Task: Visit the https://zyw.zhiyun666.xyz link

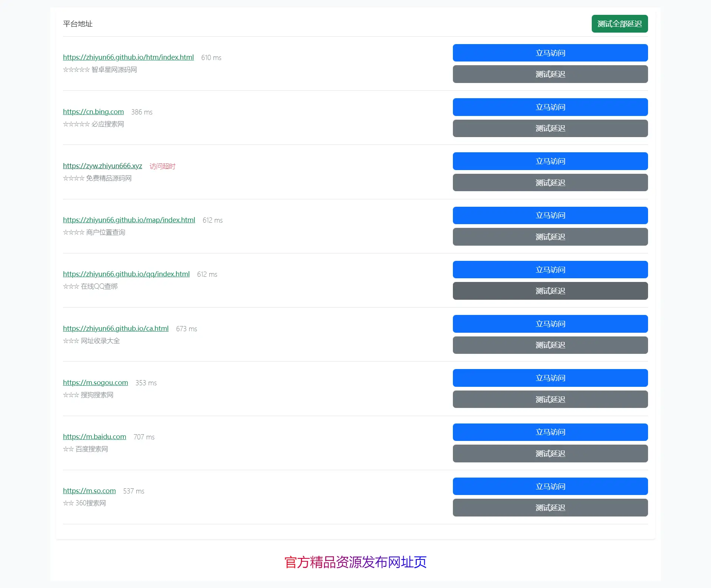Action: (102, 166)
